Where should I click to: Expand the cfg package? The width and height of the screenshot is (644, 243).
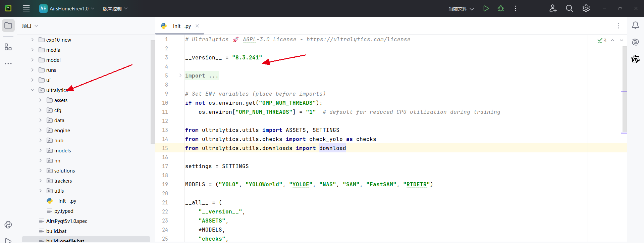40,110
